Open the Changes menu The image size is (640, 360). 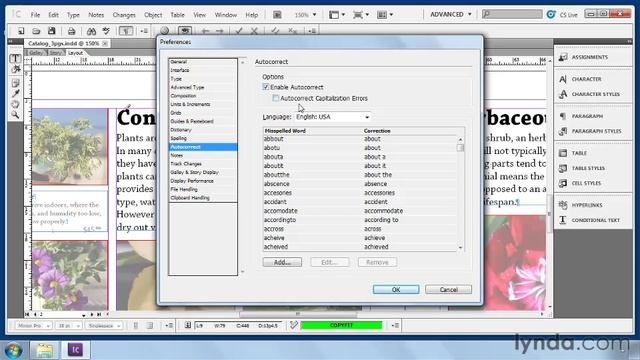point(124,15)
